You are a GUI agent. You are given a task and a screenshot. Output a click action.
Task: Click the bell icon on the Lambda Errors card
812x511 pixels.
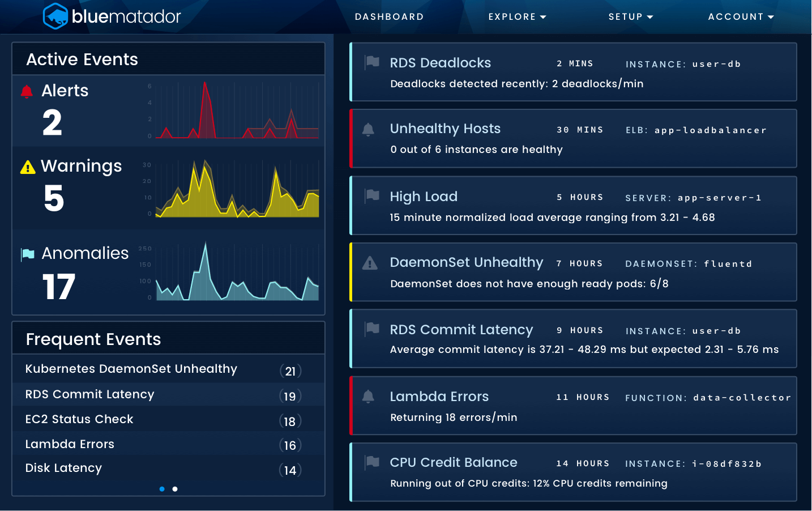click(x=368, y=397)
